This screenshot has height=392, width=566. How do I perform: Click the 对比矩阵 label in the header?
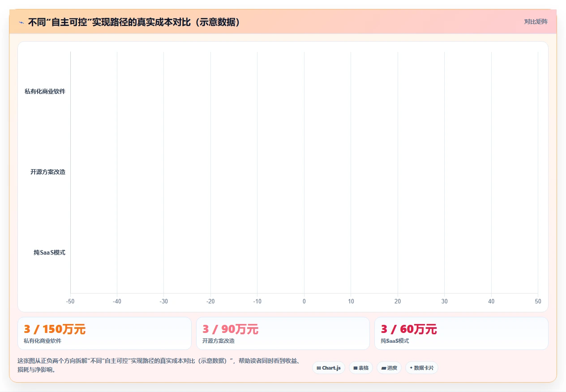pos(536,21)
